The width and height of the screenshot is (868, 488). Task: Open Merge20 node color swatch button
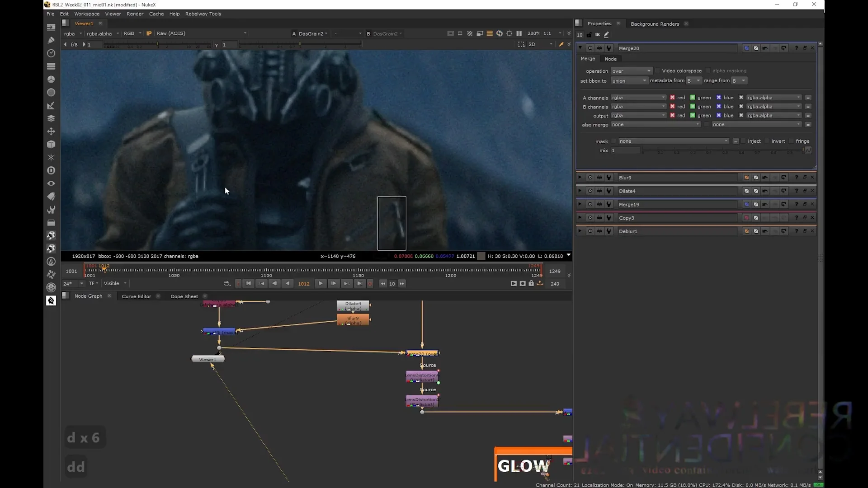point(746,48)
